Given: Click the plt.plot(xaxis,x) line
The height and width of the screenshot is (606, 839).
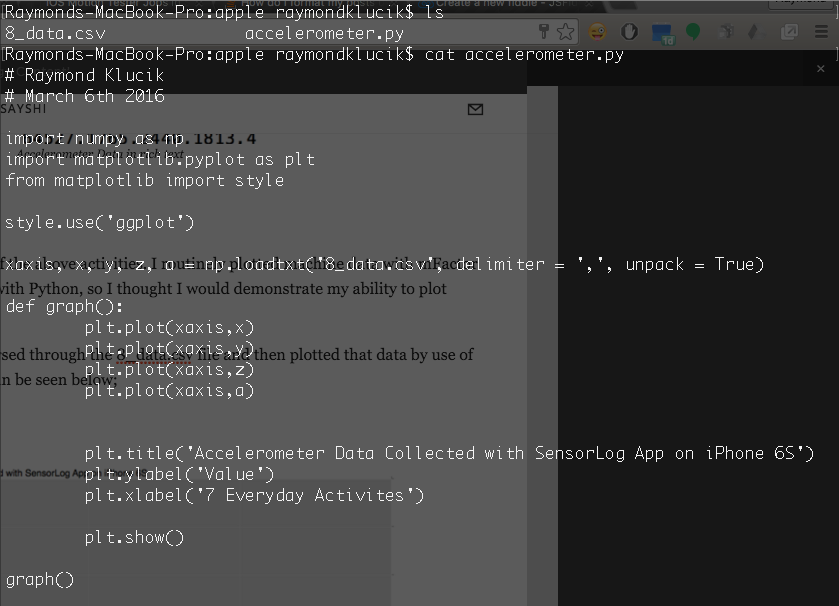Looking at the screenshot, I should pyautogui.click(x=169, y=327).
